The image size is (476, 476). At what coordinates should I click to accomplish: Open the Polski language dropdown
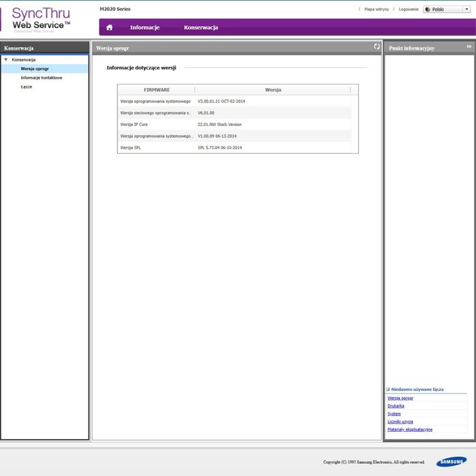[447, 10]
